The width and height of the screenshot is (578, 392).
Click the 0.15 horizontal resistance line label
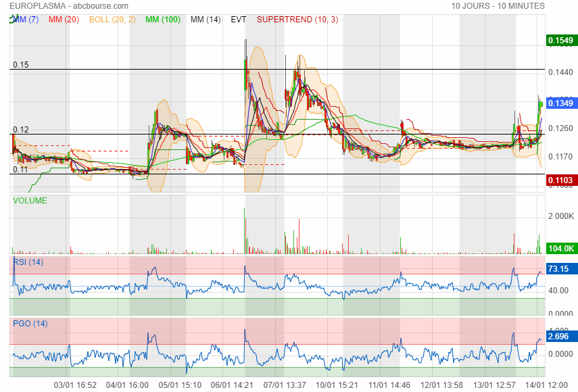pos(21,65)
